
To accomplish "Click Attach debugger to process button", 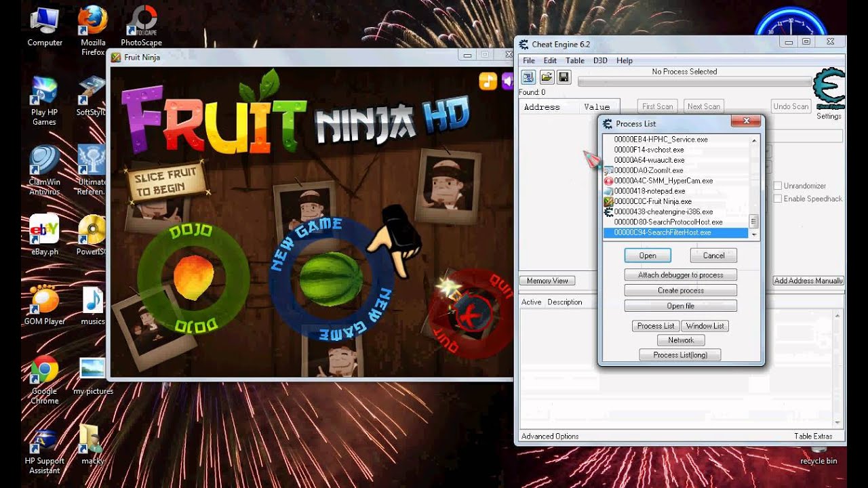I will coord(680,275).
